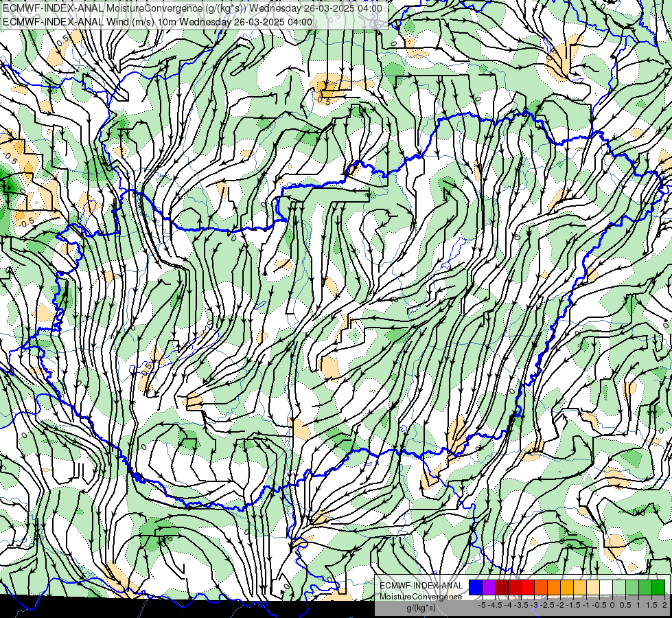Click 'MoistureConvergence' label in the legend box
Image resolution: width=672 pixels, height=618 pixels.
point(421,597)
